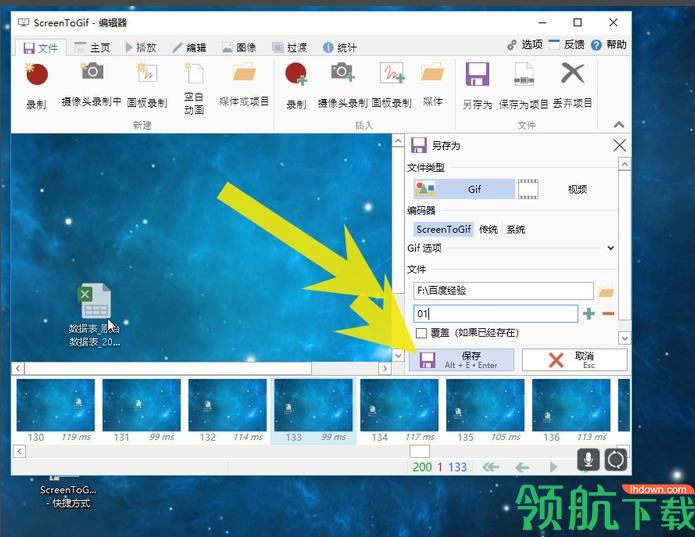Screen dimensions: 695x537
Task: Jump to the first frame with double arrow
Action: (x=491, y=467)
